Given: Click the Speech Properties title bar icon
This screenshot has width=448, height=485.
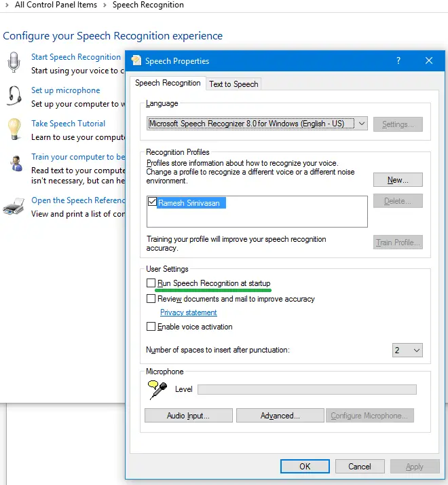Looking at the screenshot, I should point(136,60).
